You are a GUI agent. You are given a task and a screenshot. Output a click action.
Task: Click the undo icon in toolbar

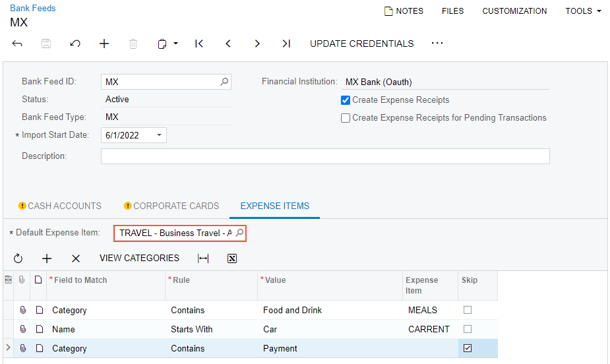(75, 44)
